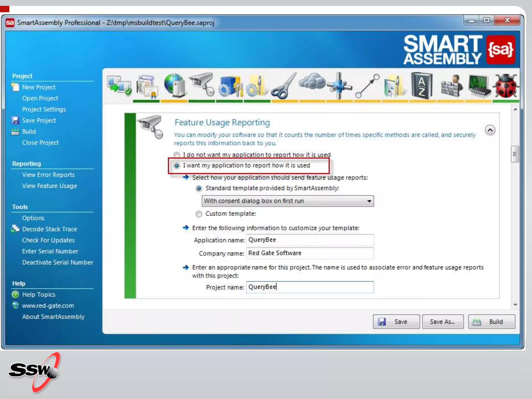Collapse the Feature Usage Reporting section

point(490,130)
